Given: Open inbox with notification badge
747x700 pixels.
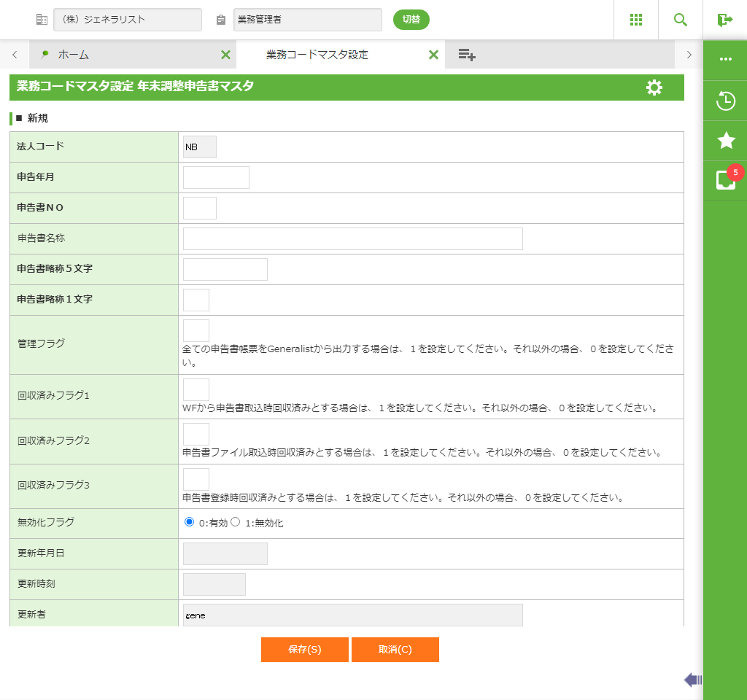Looking at the screenshot, I should (725, 180).
